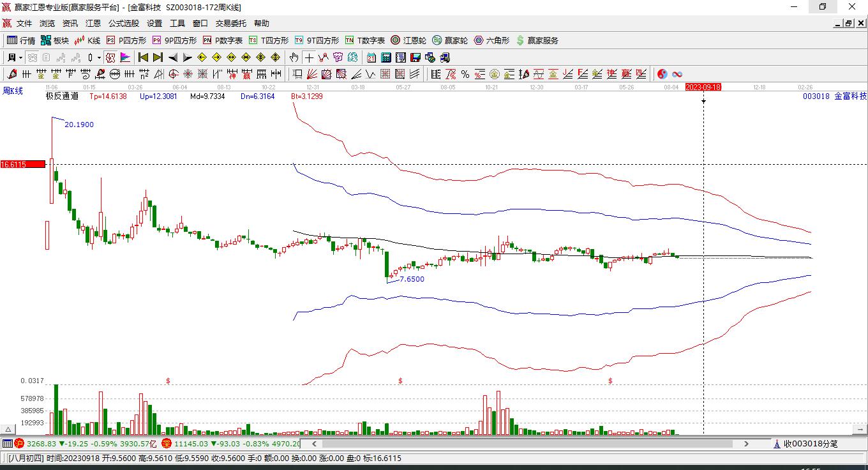
Task: Click the 赢家服务 button
Action: click(x=537, y=40)
